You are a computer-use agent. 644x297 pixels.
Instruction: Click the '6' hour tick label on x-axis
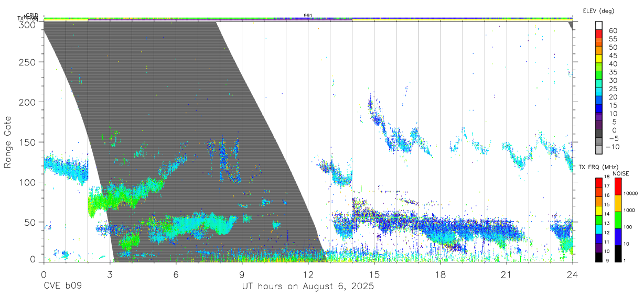pyautogui.click(x=176, y=274)
